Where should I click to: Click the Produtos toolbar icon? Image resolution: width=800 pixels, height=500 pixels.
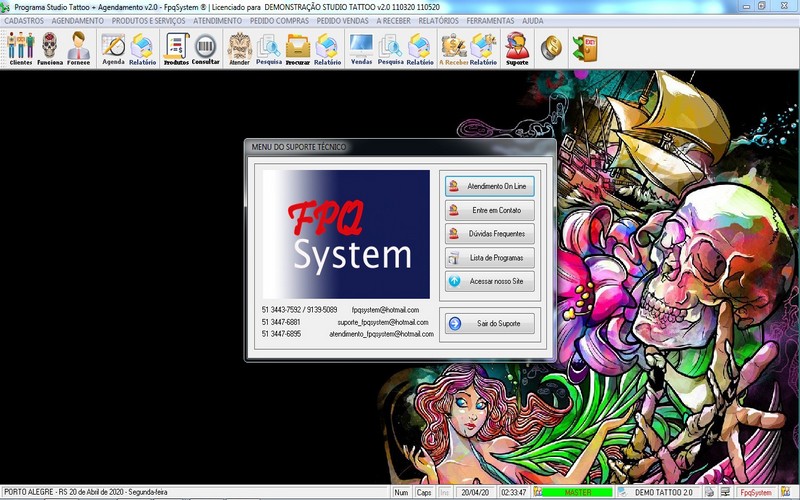[176, 47]
